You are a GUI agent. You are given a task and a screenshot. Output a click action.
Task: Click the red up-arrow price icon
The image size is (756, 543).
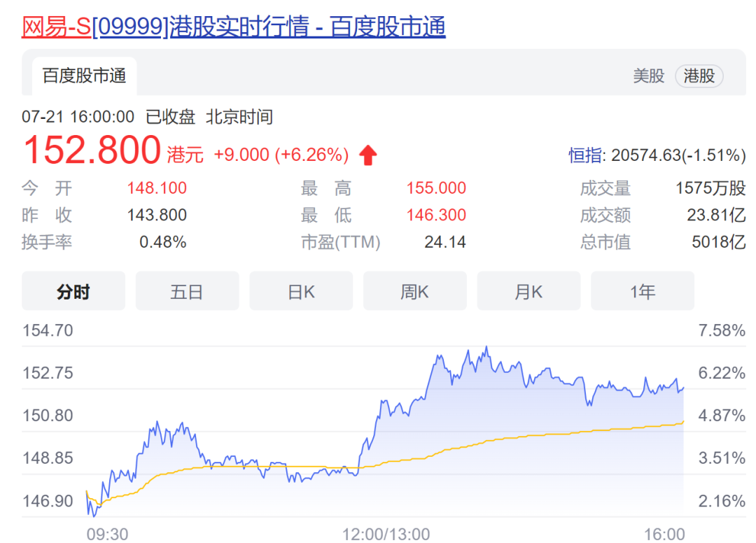click(368, 155)
